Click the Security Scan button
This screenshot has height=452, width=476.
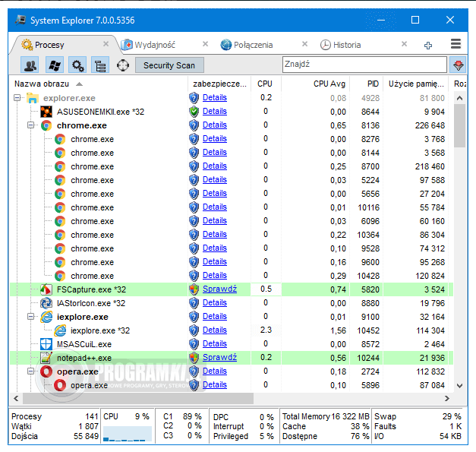coord(169,65)
